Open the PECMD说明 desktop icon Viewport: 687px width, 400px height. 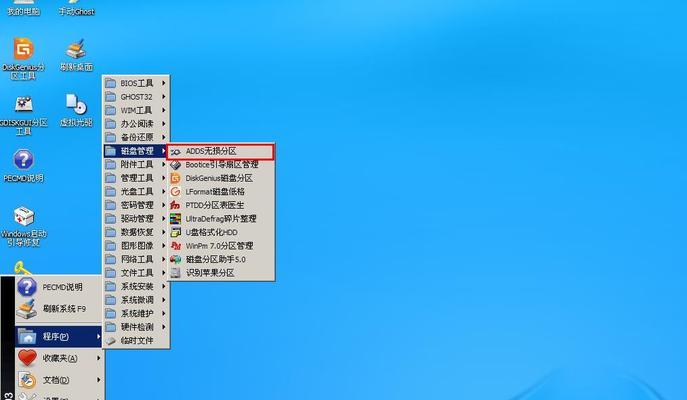23,160
